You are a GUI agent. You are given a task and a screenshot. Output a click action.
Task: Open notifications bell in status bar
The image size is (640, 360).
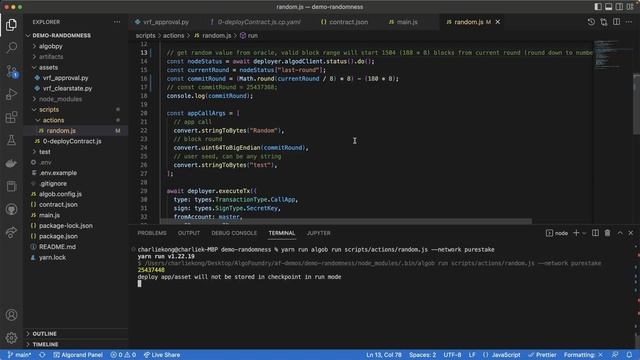point(629,355)
